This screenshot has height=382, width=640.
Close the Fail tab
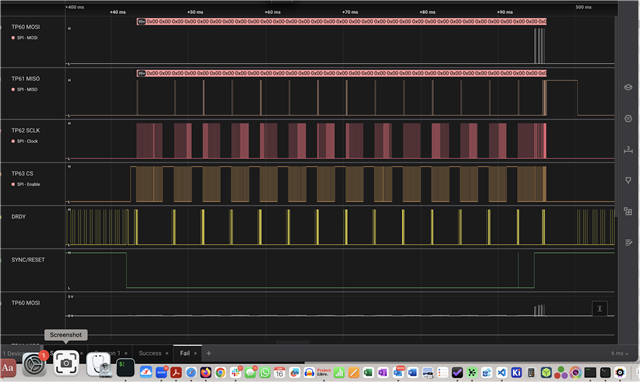[196, 353]
